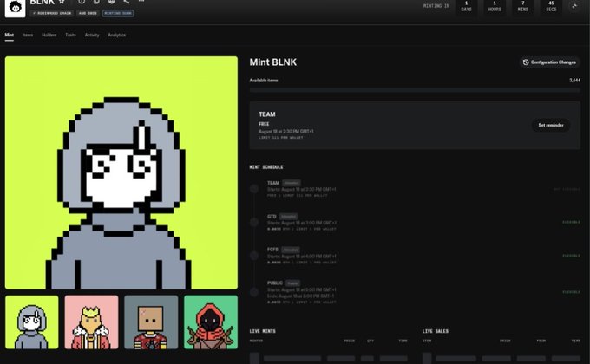The height and width of the screenshot is (364, 590).
Task: Click the HOURS countdown box
Action: (495, 7)
